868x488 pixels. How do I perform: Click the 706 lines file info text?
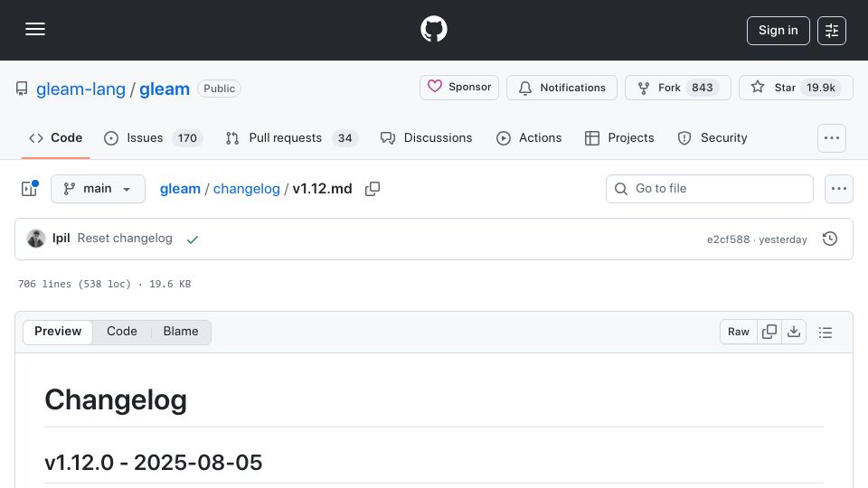click(x=104, y=284)
